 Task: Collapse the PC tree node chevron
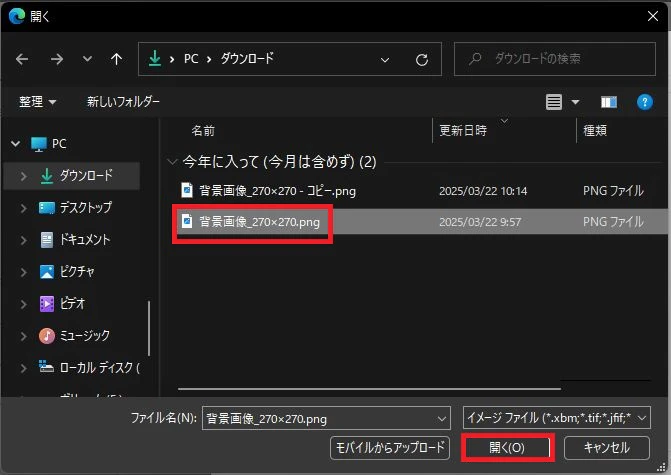coord(15,144)
